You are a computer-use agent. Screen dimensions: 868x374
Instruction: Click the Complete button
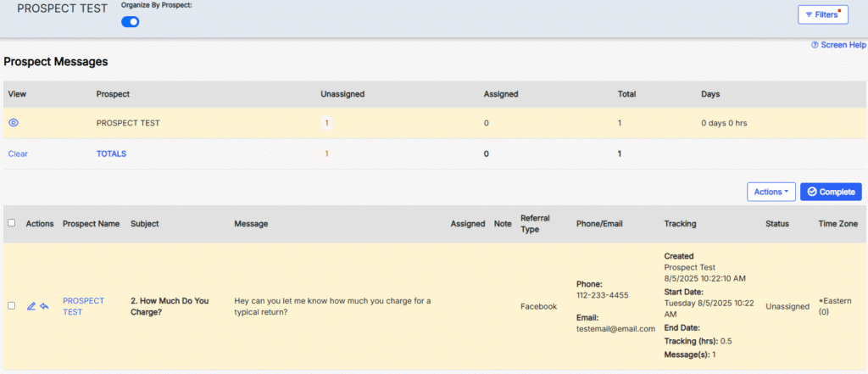pos(830,192)
